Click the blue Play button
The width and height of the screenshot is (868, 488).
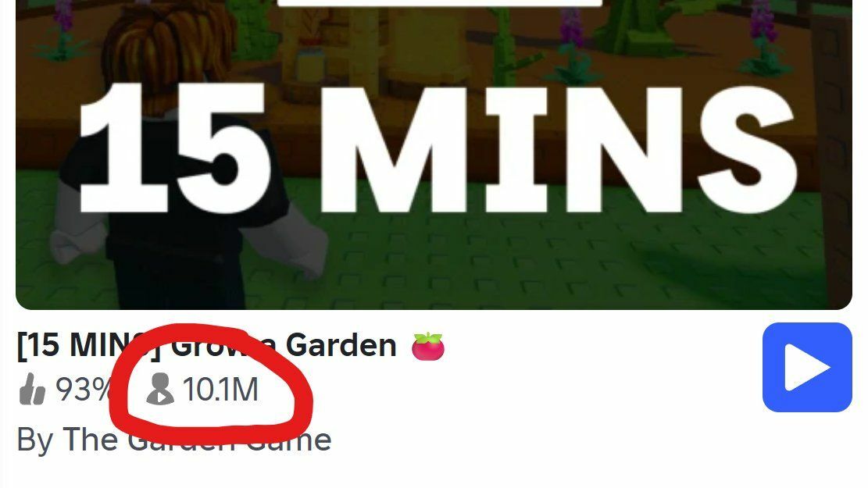pos(807,368)
